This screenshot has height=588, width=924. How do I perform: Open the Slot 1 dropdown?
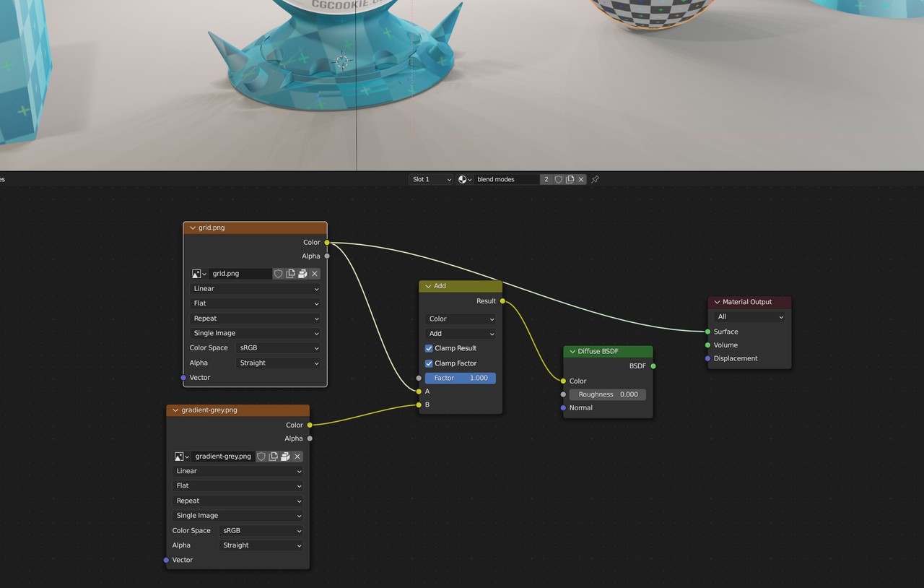pos(431,179)
